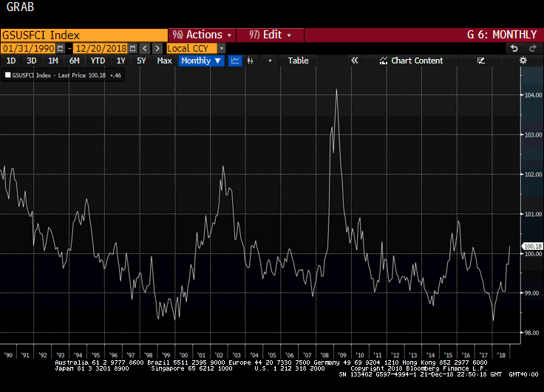This screenshot has height=392, width=544.
Task: Open start date calendar picker icon
Action: click(x=61, y=48)
